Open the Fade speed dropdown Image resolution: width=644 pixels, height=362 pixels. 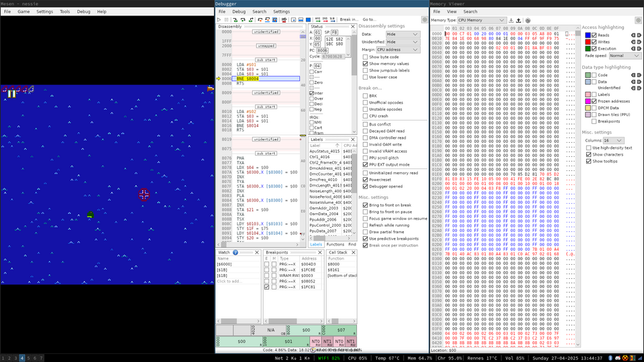pyautogui.click(x=625, y=56)
